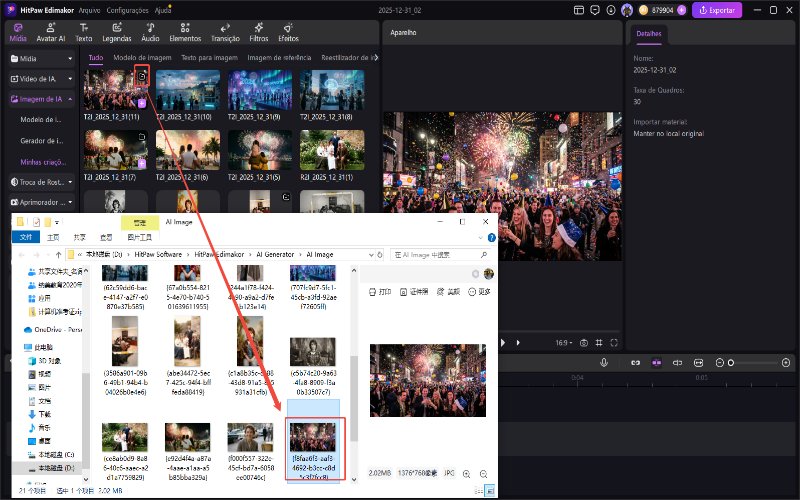800x500 pixels.
Task: Open the Arquivo menu
Action: pyautogui.click(x=89, y=10)
